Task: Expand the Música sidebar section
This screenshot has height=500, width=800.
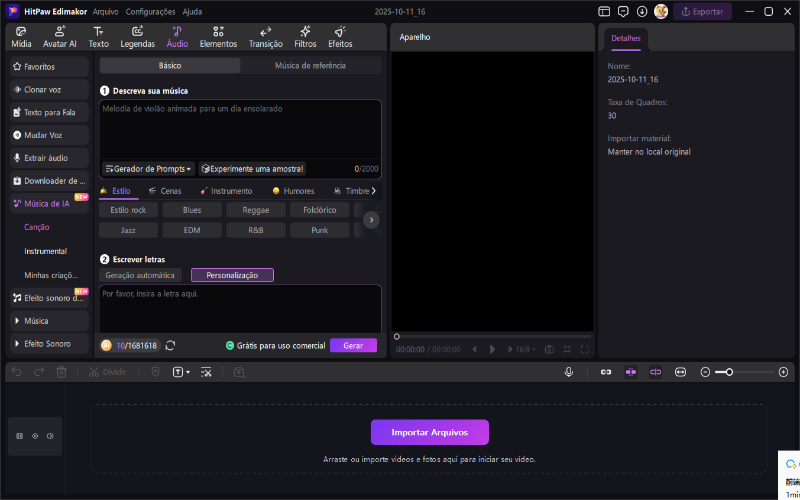Action: click(x=49, y=321)
